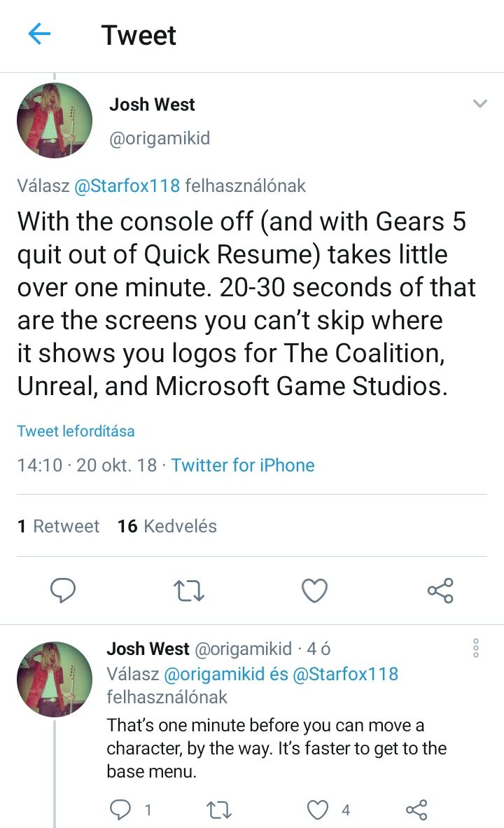The width and height of the screenshot is (504, 828).
Task: Like the main tweet with the heart
Action: tap(314, 591)
